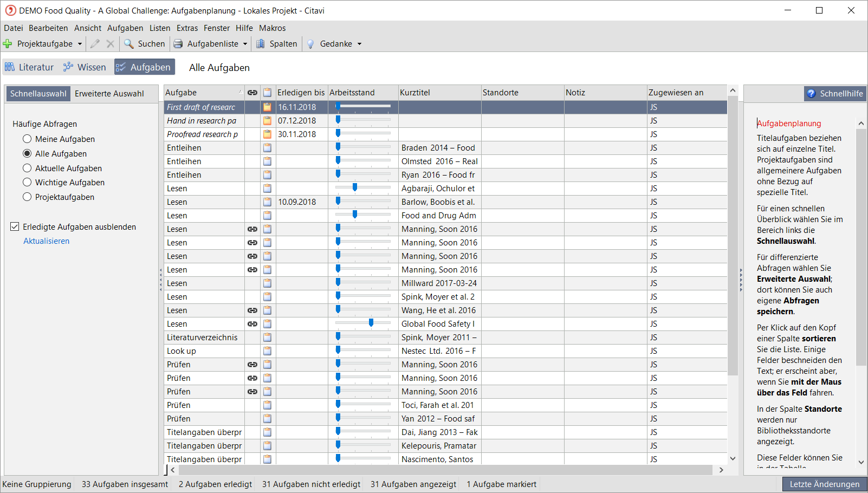
Task: Sort by Zugewiesen an column header
Action: [686, 93]
